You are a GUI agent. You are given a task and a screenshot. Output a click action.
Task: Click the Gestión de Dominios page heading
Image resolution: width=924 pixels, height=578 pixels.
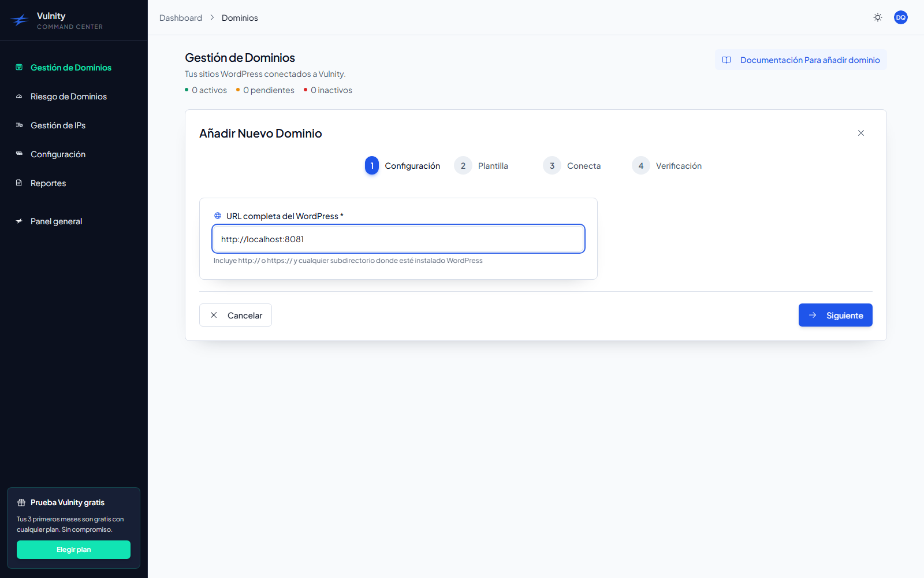240,58
